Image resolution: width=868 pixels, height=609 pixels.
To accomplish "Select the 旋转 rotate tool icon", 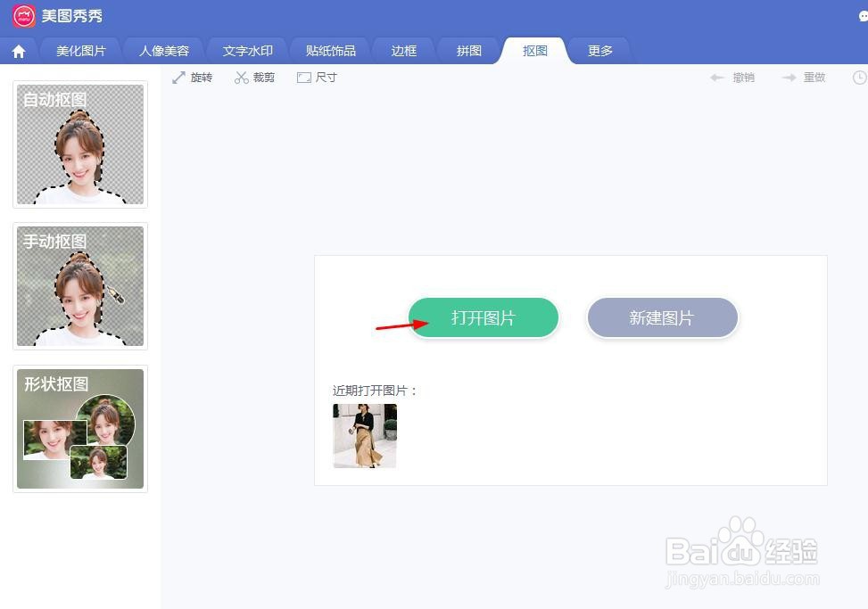I will 180,77.
